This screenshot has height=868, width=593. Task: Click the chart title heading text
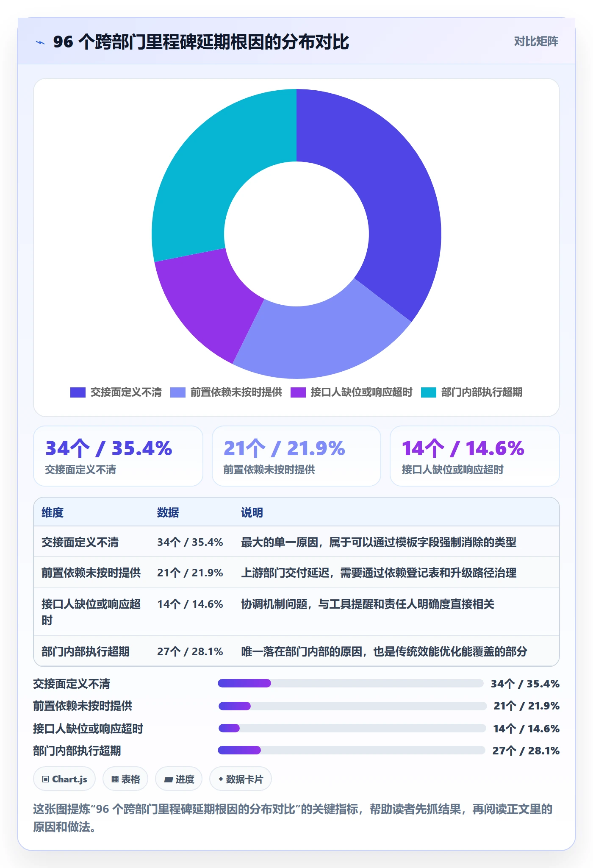pyautogui.click(x=201, y=42)
